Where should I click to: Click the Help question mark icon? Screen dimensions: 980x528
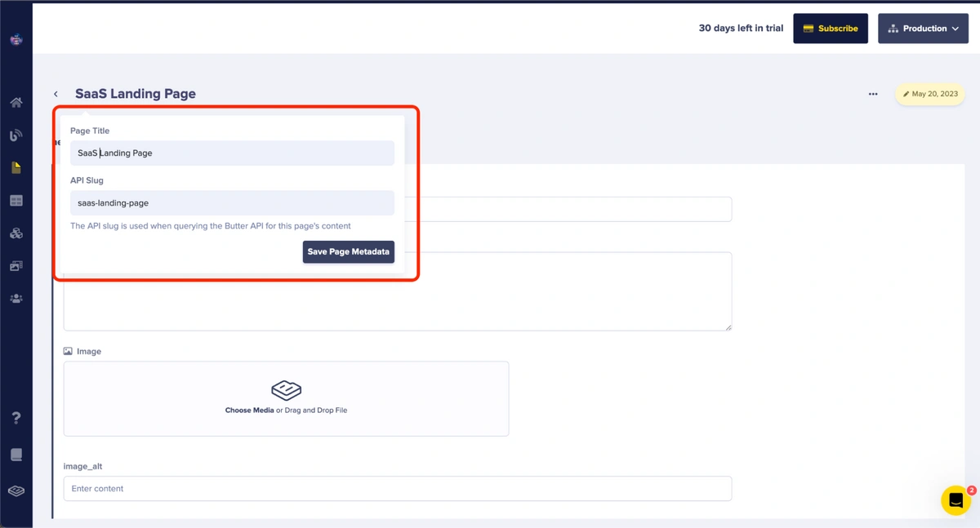16,418
